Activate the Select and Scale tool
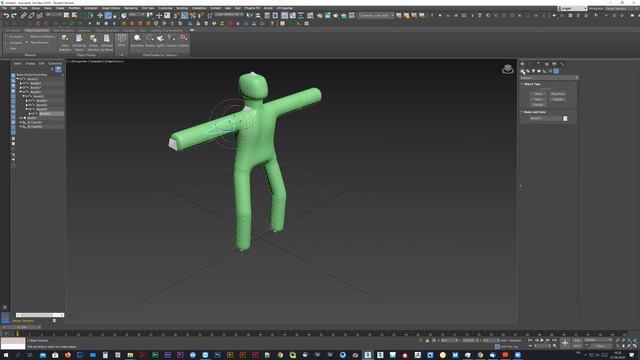Image resolution: width=640 pixels, height=360 pixels. 116,16
